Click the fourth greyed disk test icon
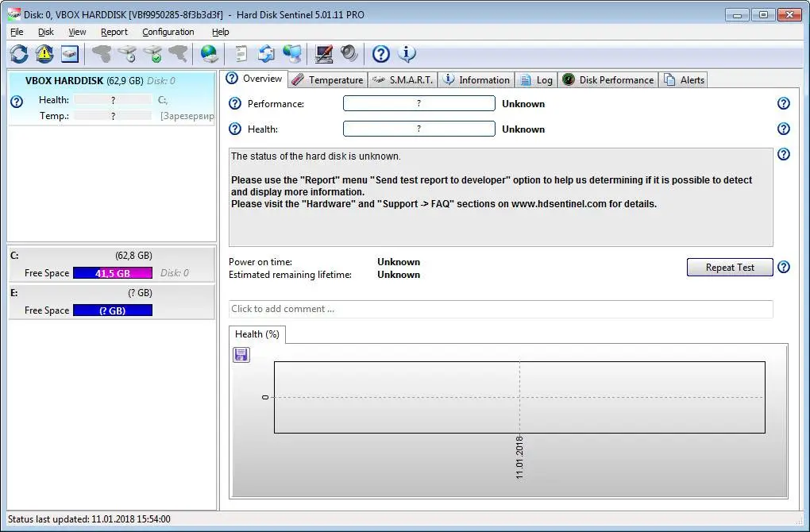 coord(178,54)
